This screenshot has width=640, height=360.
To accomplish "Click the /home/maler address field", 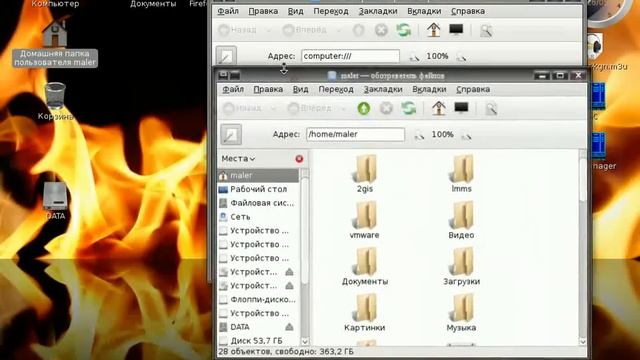I will (x=356, y=135).
